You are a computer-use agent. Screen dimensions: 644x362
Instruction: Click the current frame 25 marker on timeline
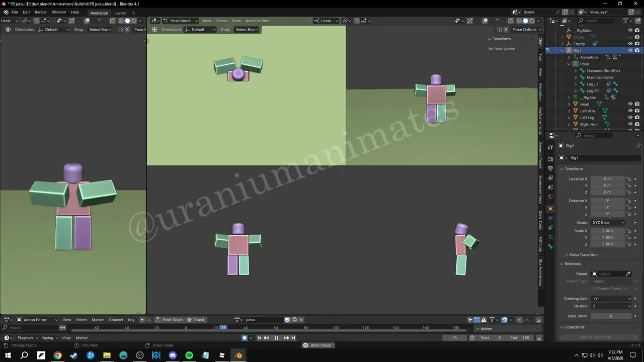pos(223,328)
